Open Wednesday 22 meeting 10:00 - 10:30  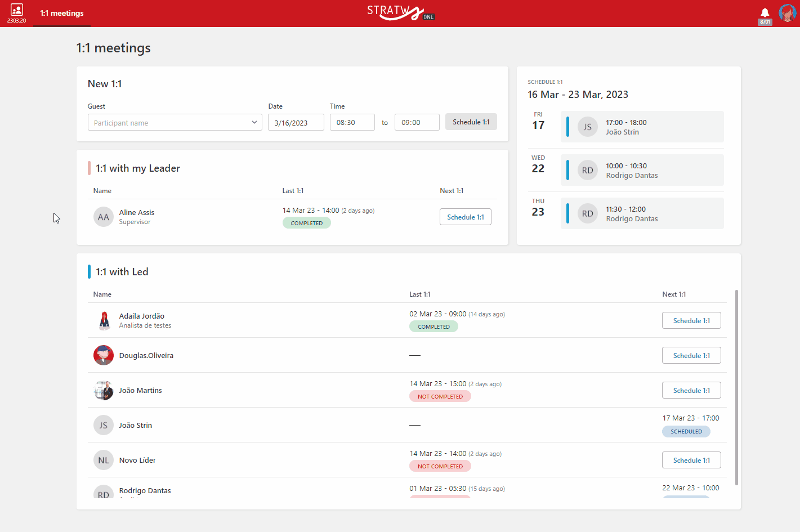coord(642,170)
